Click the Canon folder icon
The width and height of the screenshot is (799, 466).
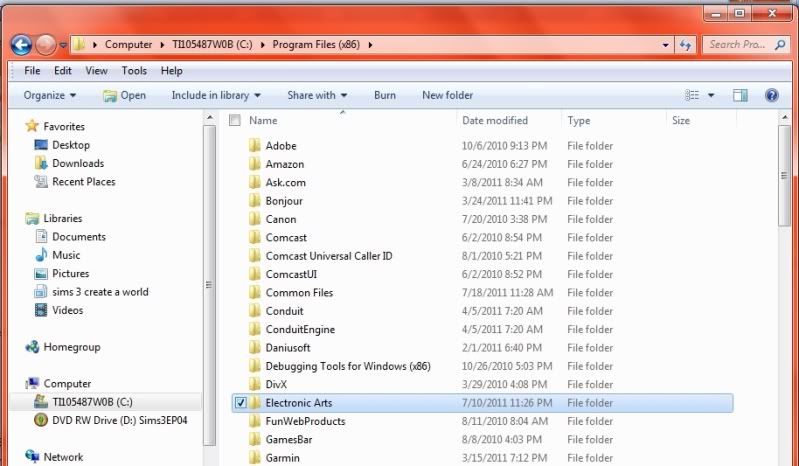click(x=255, y=219)
